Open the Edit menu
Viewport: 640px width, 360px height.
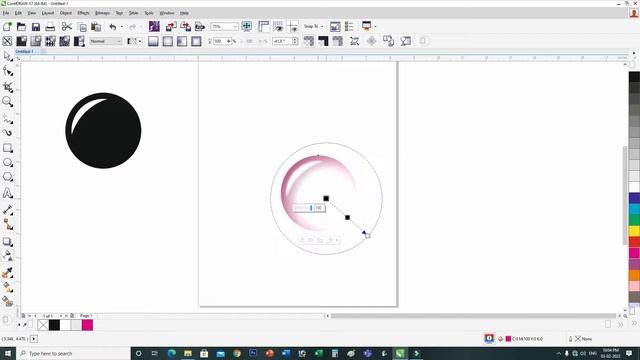[18, 13]
